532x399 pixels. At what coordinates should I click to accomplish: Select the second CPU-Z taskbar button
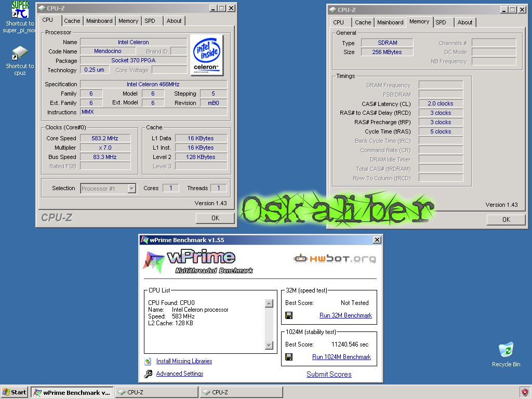point(241,393)
